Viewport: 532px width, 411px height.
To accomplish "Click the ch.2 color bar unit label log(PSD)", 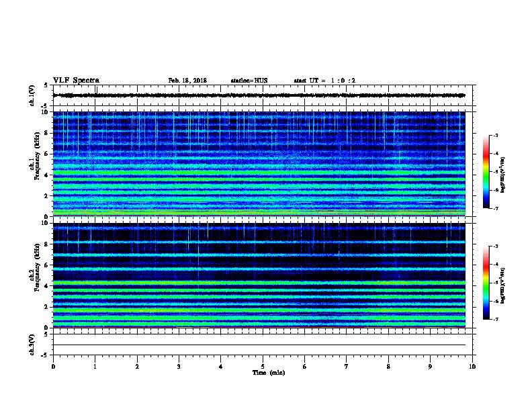I will click(x=502, y=285).
